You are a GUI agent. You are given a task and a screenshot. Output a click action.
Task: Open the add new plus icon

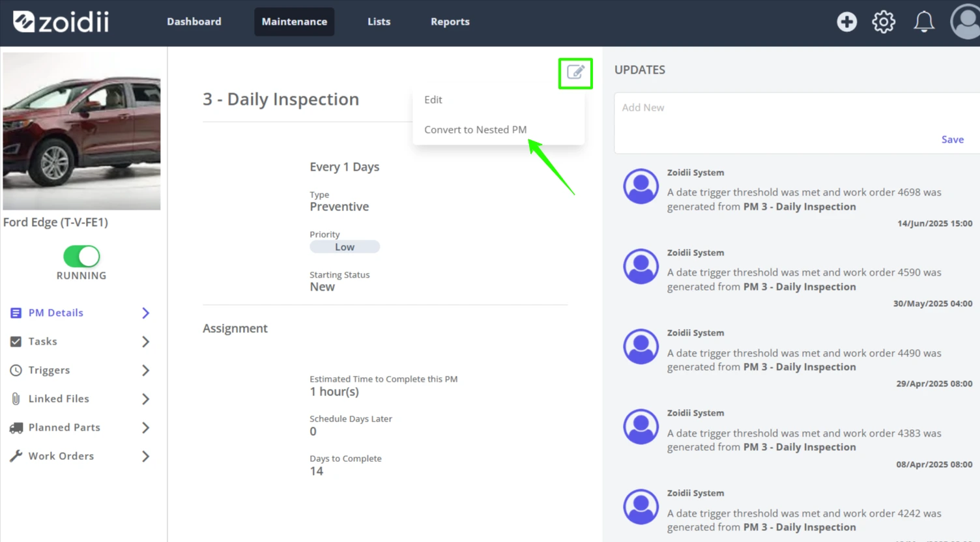tap(846, 21)
